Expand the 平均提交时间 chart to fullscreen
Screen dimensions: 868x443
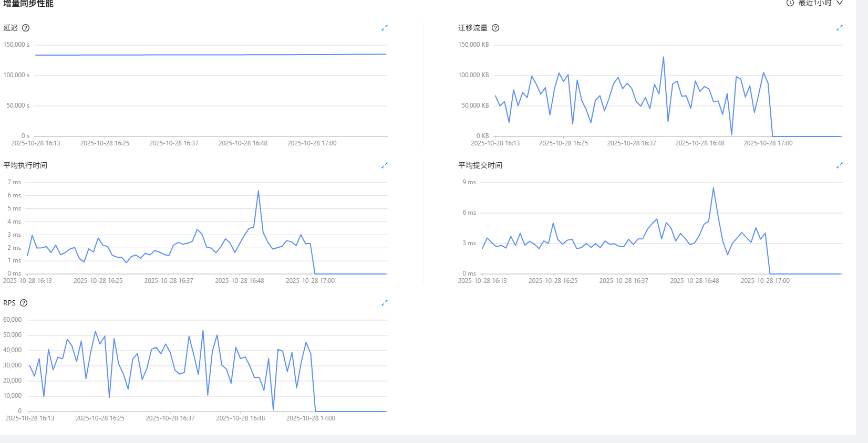click(839, 165)
